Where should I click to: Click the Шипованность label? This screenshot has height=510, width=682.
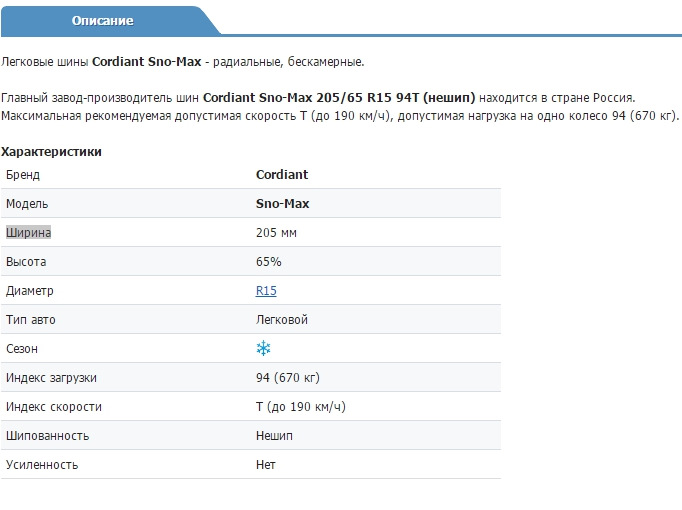[x=47, y=436]
